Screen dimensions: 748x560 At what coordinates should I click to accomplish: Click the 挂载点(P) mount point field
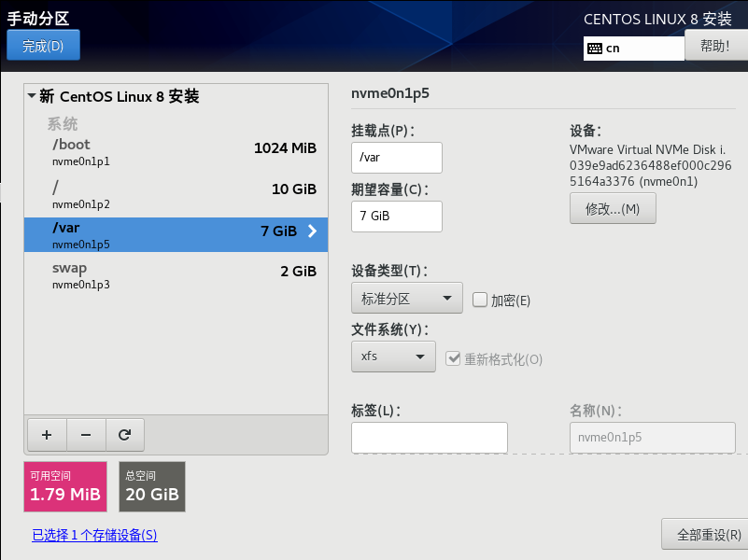397,158
